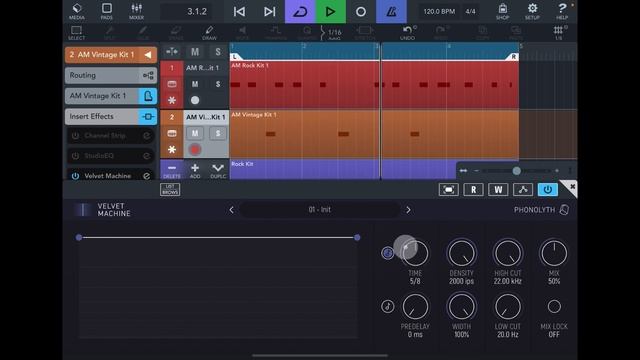This screenshot has width=640, height=360.
Task: Open the List Browse button
Action: coord(170,189)
